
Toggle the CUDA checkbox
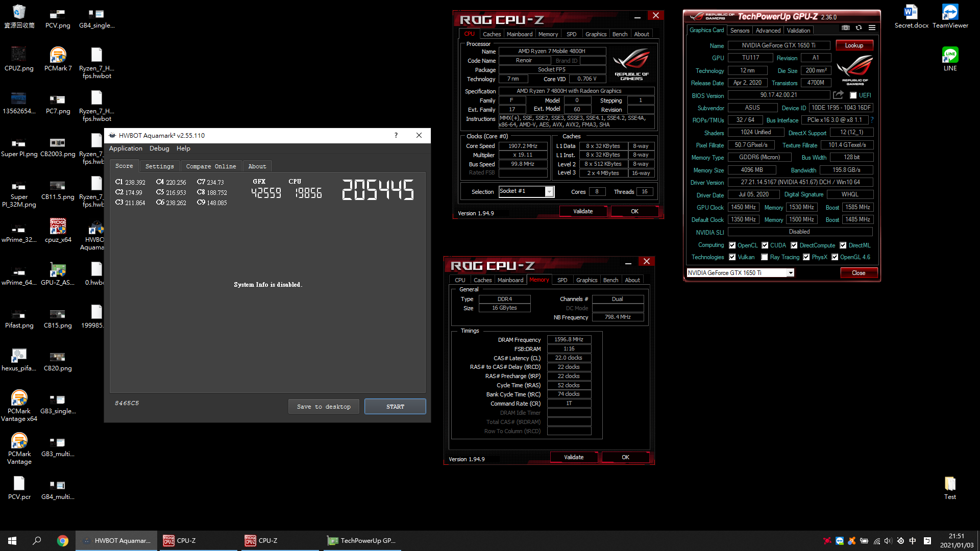(765, 245)
